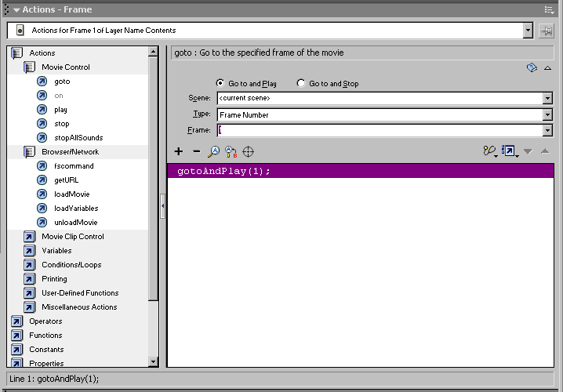
Task: Choose the getURL action
Action: pyautogui.click(x=66, y=180)
